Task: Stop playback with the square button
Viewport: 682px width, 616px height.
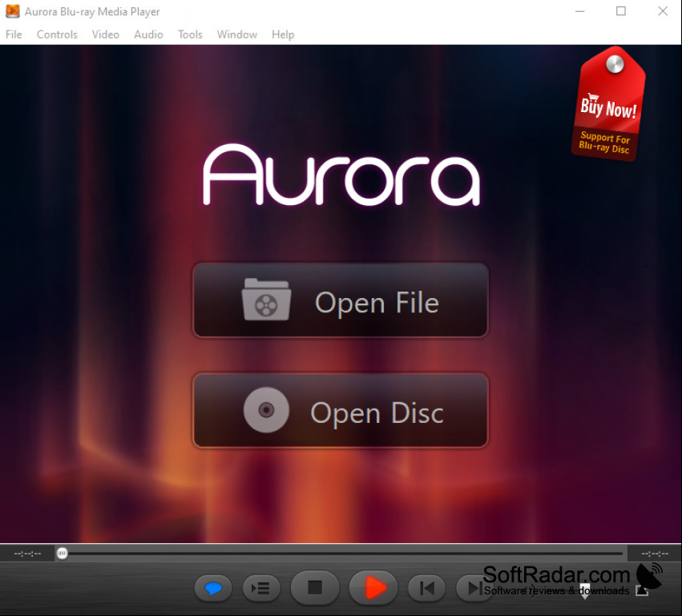Action: pyautogui.click(x=315, y=588)
